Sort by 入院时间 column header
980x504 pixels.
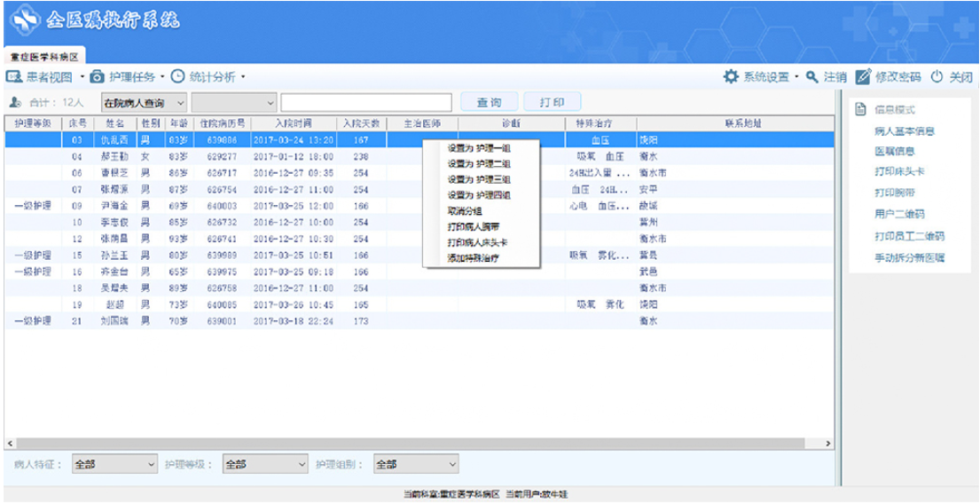(294, 124)
